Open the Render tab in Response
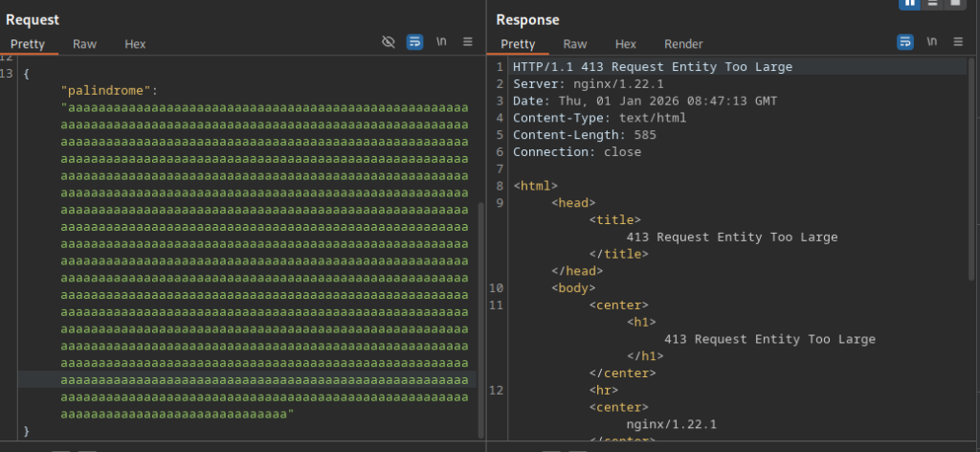The image size is (980, 452). [x=683, y=44]
